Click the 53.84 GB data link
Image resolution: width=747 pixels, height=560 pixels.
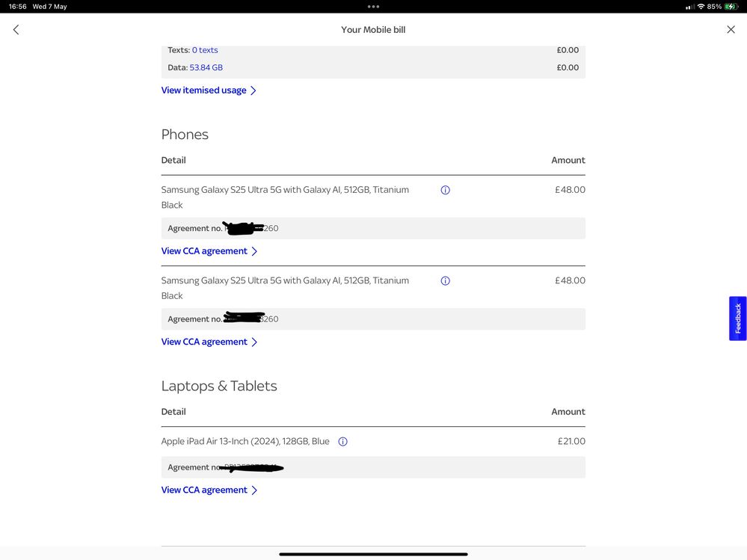206,67
